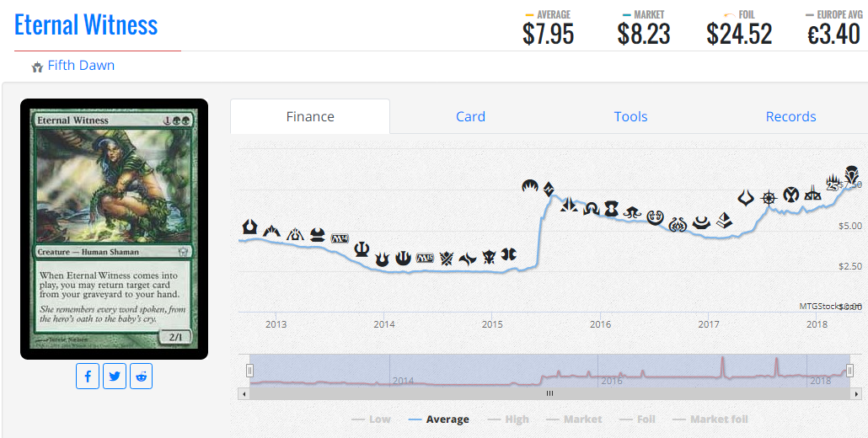Toggle the Low price series
The image size is (868, 438).
(371, 419)
